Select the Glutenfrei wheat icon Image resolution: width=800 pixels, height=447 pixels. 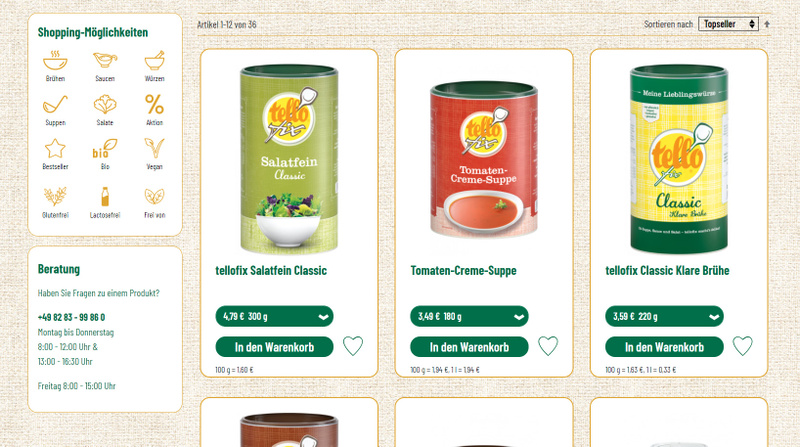tap(55, 196)
